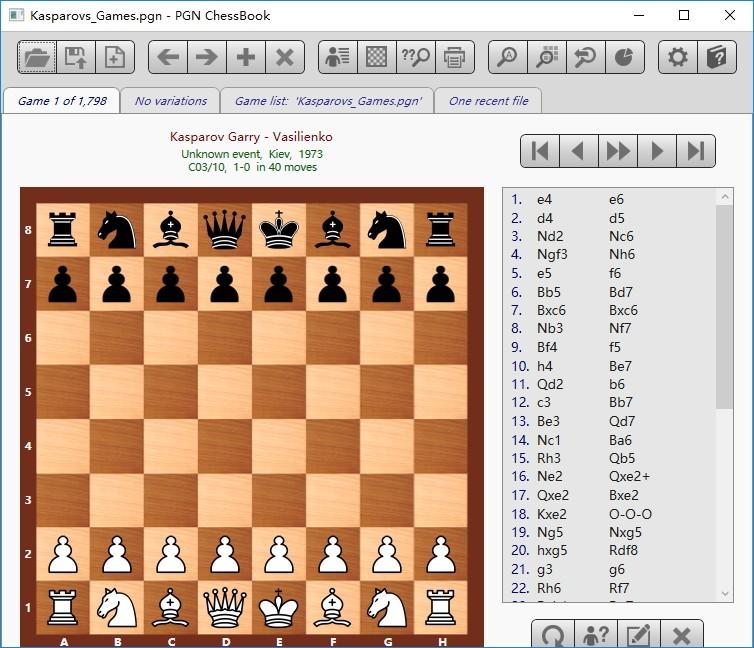Screen dimensions: 754x648
Task: Delete the game with toolbar X icon
Action: click(x=285, y=57)
